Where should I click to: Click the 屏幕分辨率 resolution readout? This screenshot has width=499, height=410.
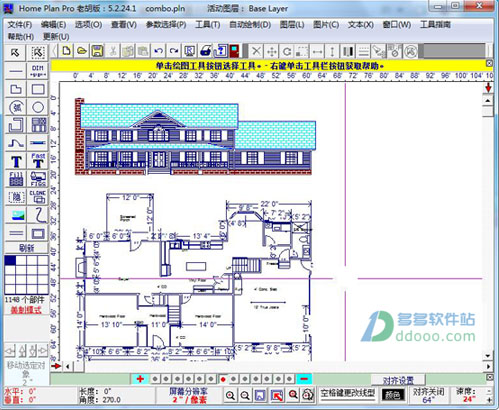tap(188, 395)
